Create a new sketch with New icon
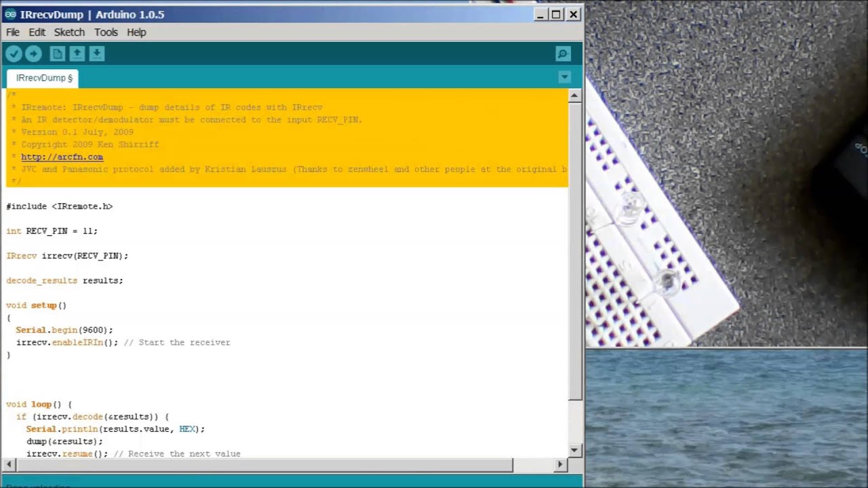Screen dimensions: 868x488 pyautogui.click(x=58, y=54)
